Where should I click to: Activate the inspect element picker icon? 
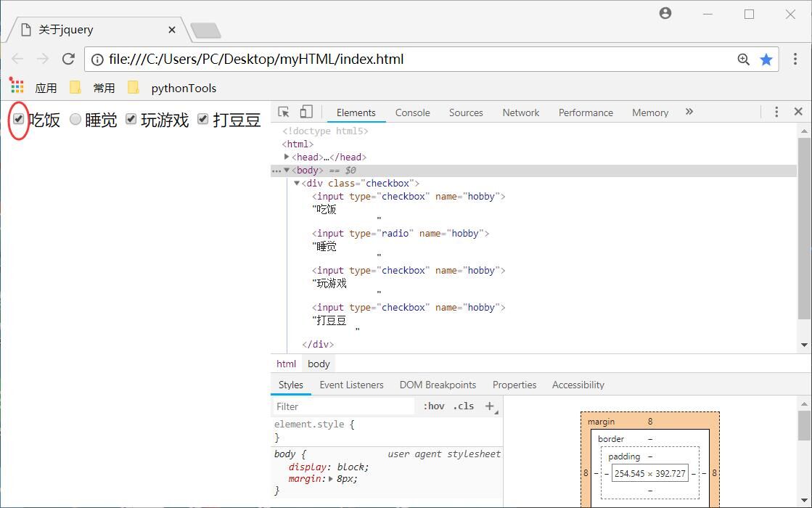[283, 112]
